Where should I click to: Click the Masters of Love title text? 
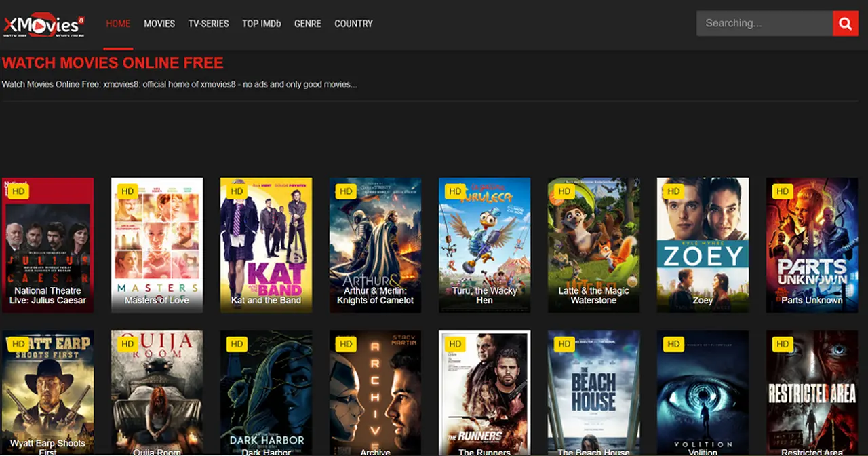click(157, 300)
